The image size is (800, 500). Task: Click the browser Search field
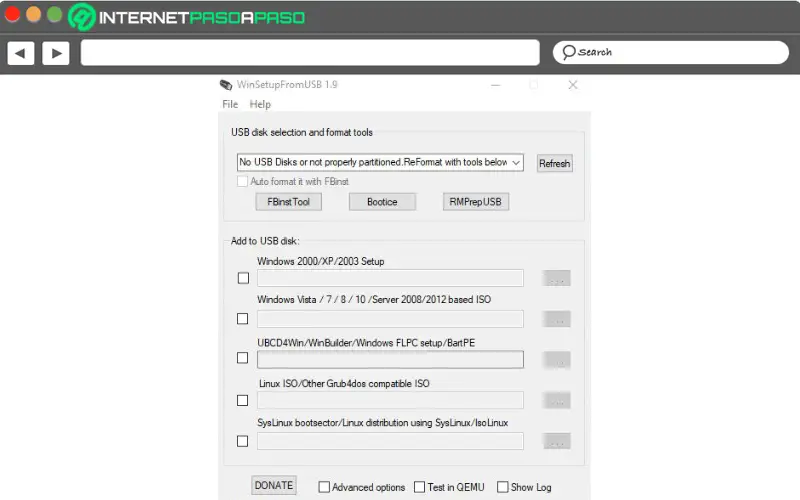point(671,52)
